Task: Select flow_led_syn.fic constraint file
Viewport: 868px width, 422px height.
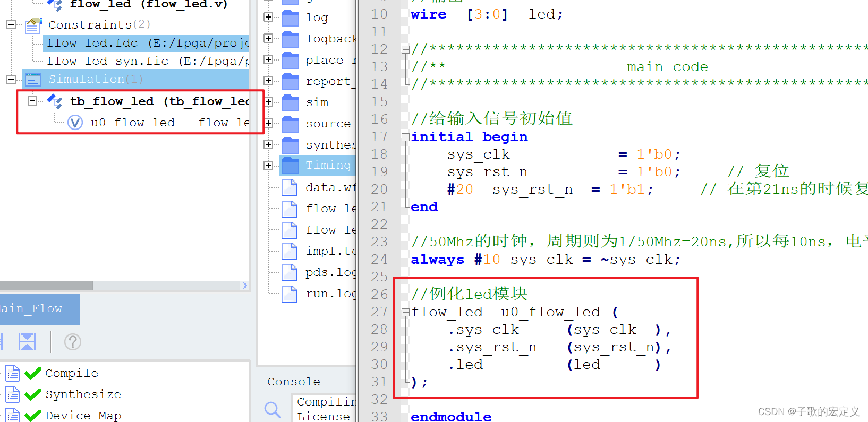Action: coord(147,61)
